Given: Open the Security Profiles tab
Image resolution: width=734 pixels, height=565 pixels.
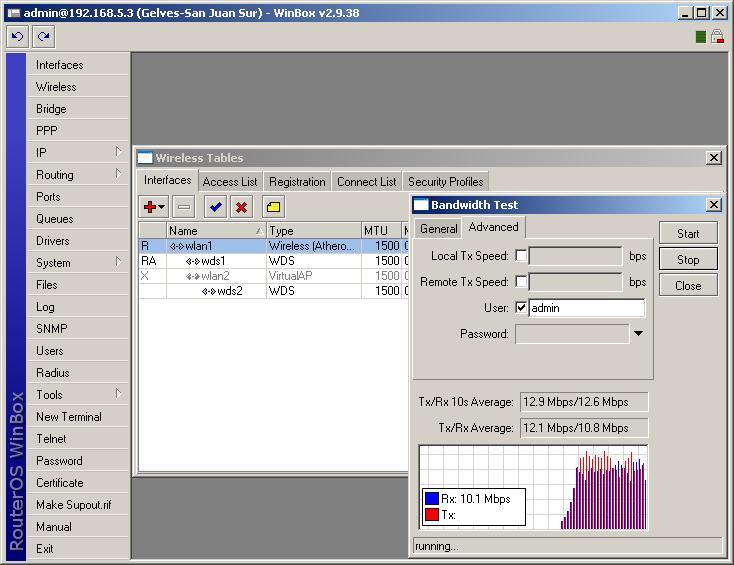Looking at the screenshot, I should click(446, 182).
